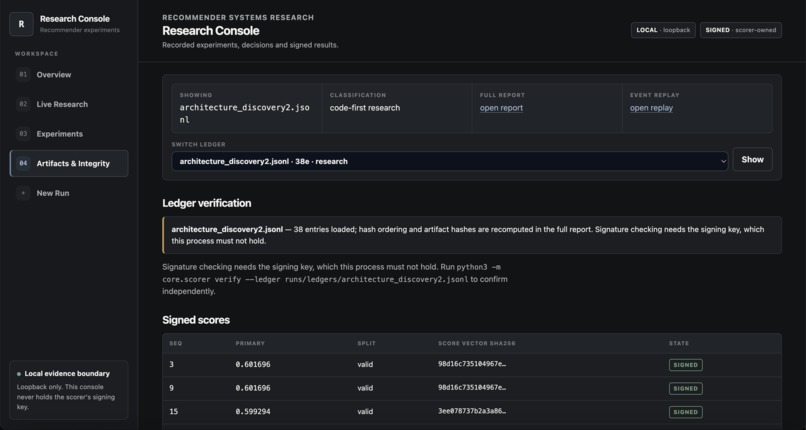
Task: Click the 'code-first research' classification value
Action: (364, 108)
